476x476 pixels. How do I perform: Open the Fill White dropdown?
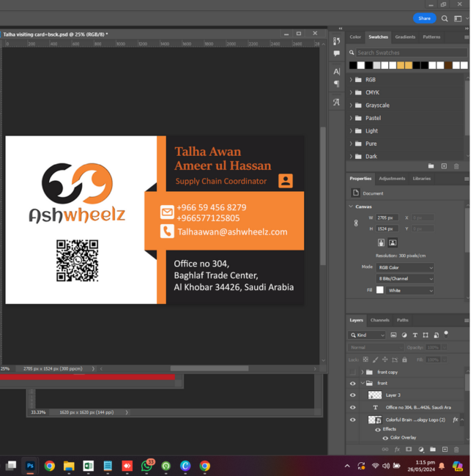tap(410, 291)
